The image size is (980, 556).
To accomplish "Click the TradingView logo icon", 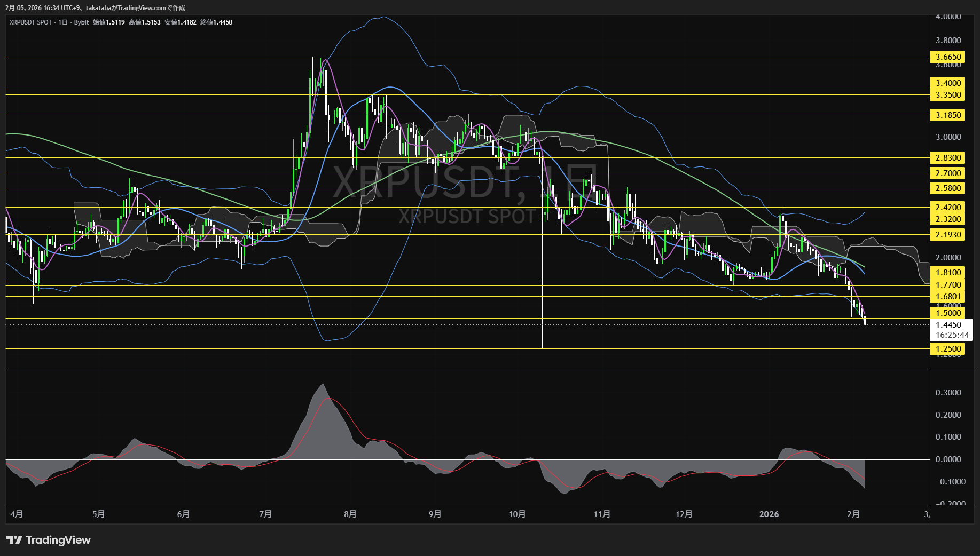I will point(14,540).
